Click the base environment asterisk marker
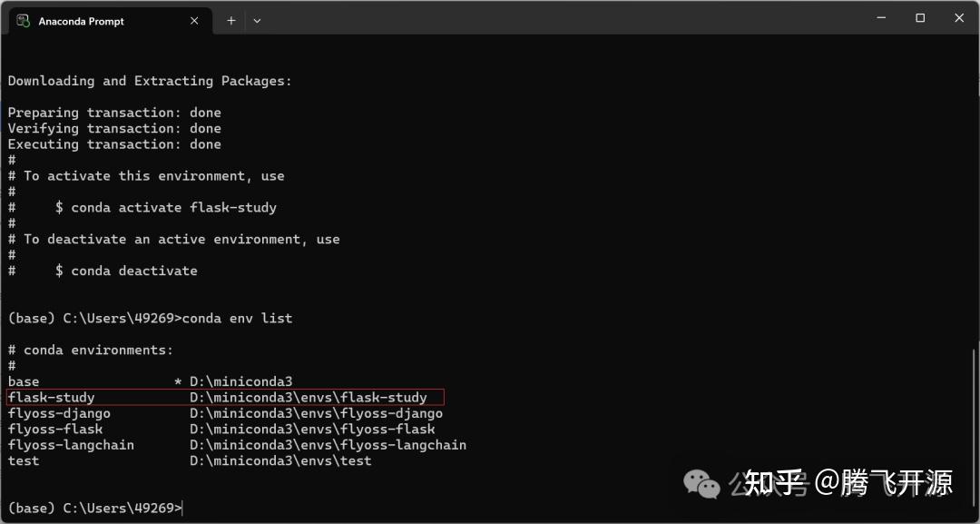Screen dimensions: 980x524 tap(178, 382)
